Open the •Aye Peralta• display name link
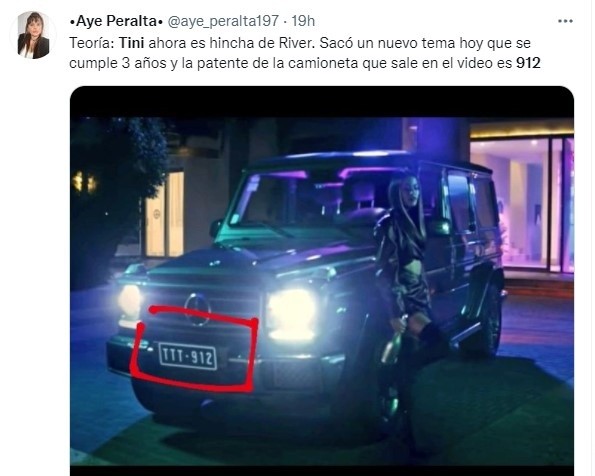The height and width of the screenshot is (476, 595). point(116,21)
